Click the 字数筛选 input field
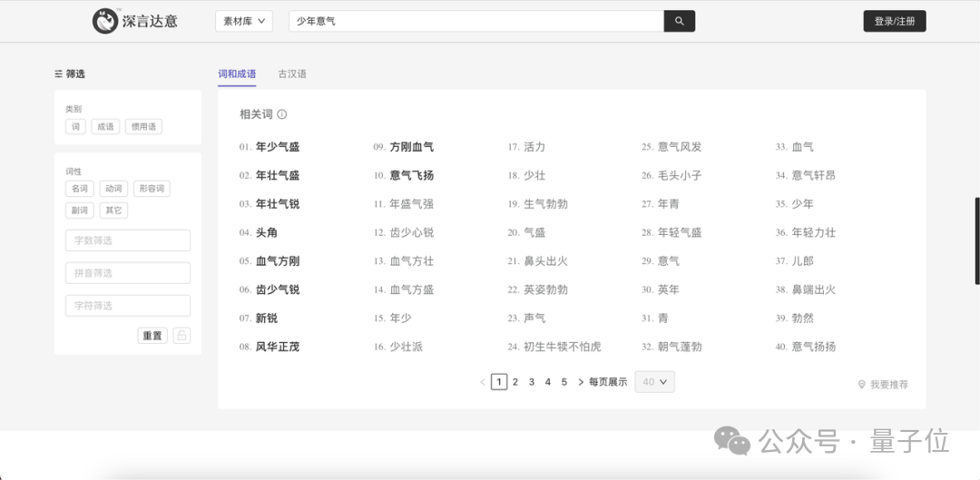Screen dimensions: 980x480 tap(128, 240)
